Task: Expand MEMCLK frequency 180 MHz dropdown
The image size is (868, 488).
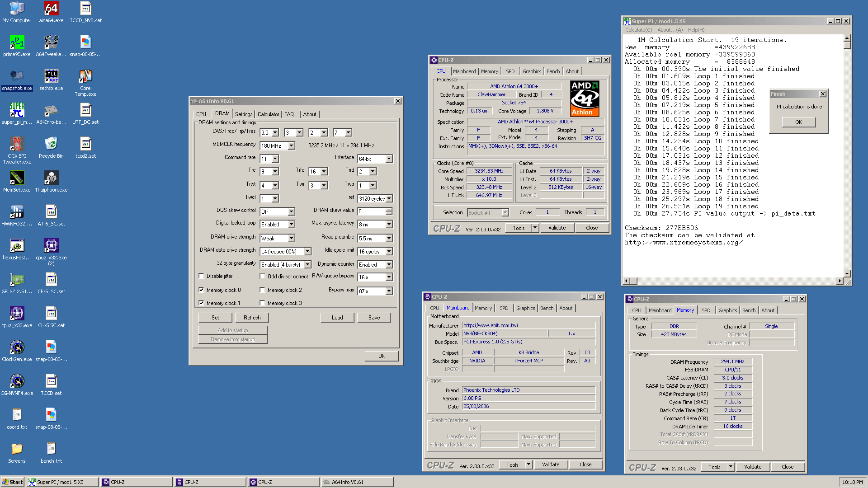Action: click(x=291, y=145)
